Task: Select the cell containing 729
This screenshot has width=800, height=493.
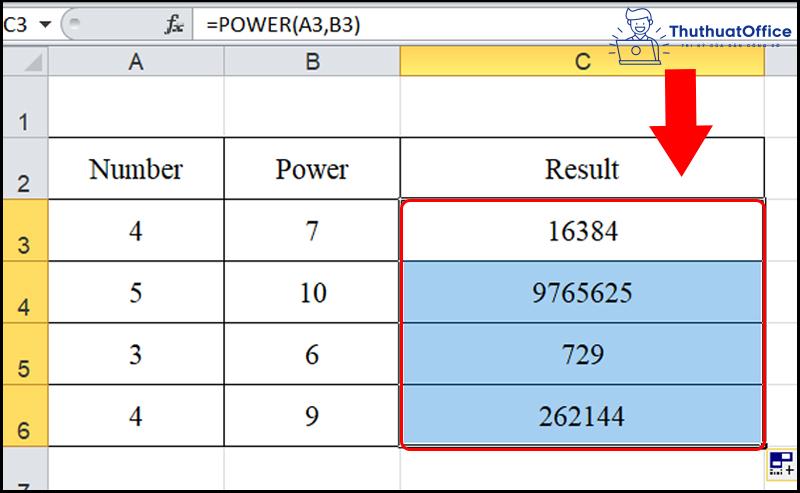Action: coord(582,354)
